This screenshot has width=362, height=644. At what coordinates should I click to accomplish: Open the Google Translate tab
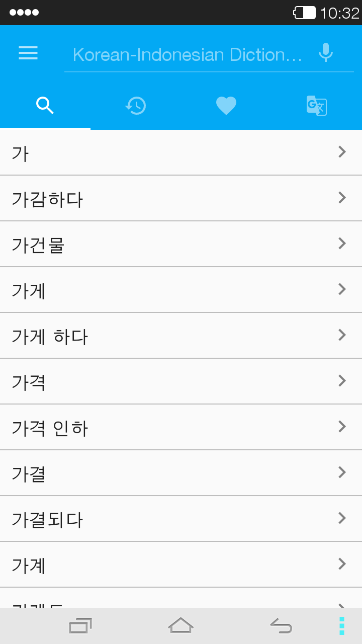[317, 106]
